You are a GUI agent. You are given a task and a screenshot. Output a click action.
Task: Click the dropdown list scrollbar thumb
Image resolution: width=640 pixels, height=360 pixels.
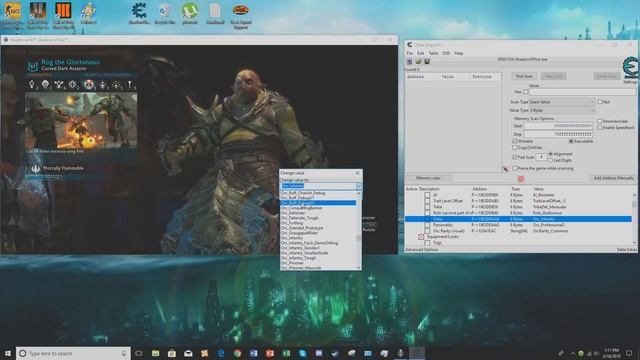pyautogui.click(x=359, y=238)
